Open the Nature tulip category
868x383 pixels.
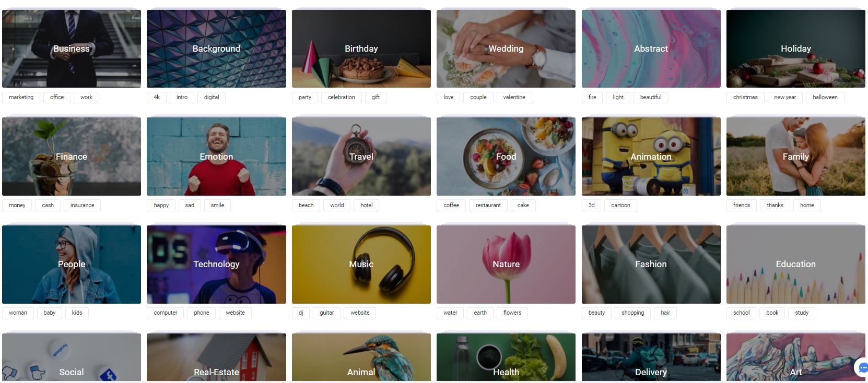pos(506,265)
